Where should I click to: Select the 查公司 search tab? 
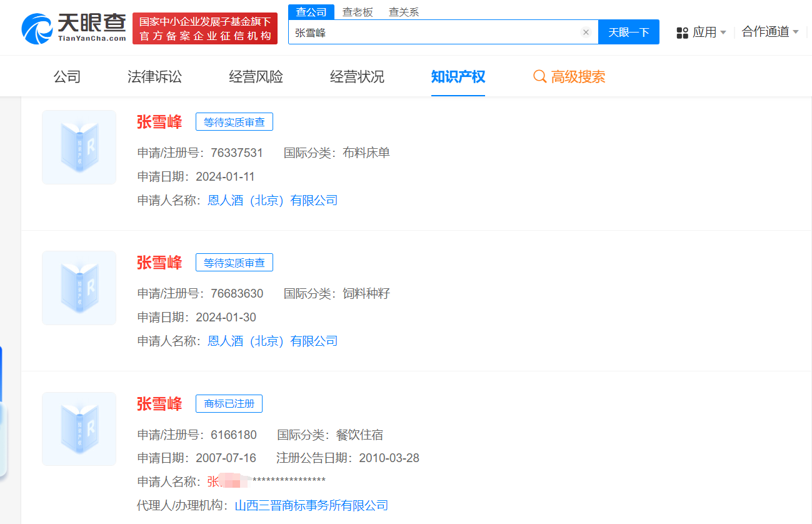pyautogui.click(x=311, y=12)
